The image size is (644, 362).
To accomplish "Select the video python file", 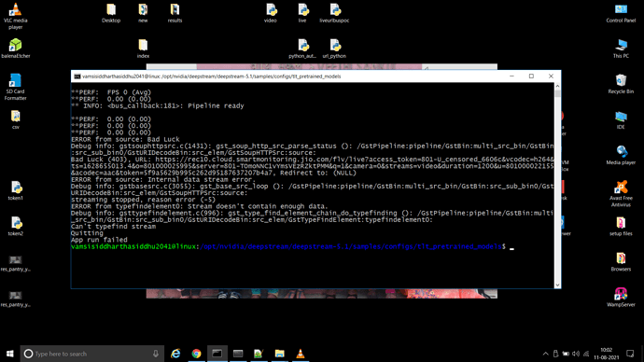I will (x=271, y=13).
